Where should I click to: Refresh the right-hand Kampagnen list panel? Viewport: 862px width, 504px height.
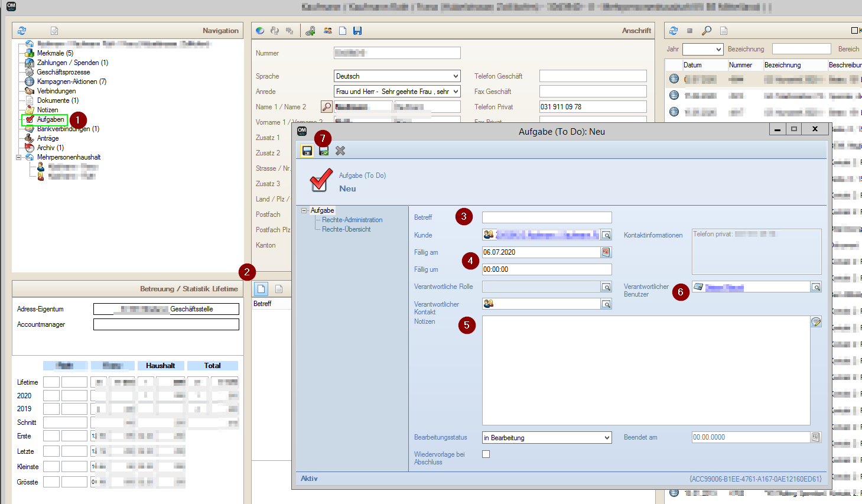click(x=674, y=31)
